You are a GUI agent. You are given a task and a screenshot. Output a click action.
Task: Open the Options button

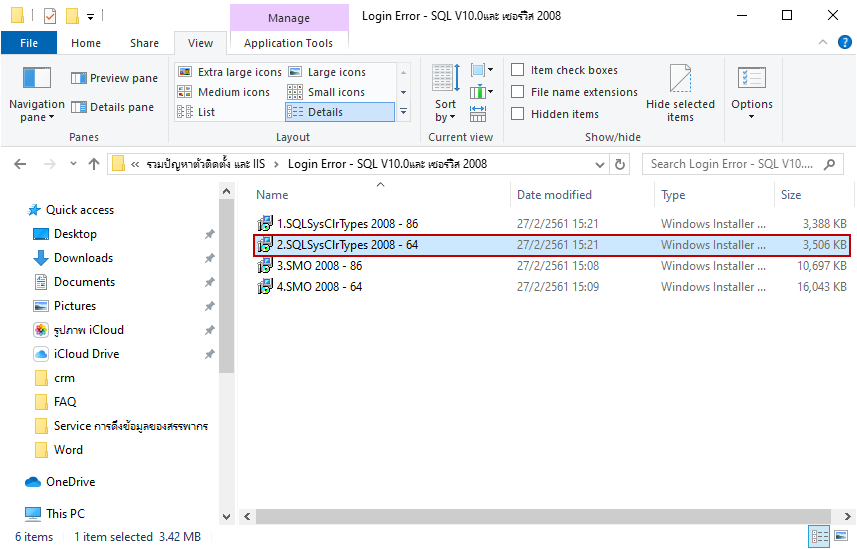752,94
